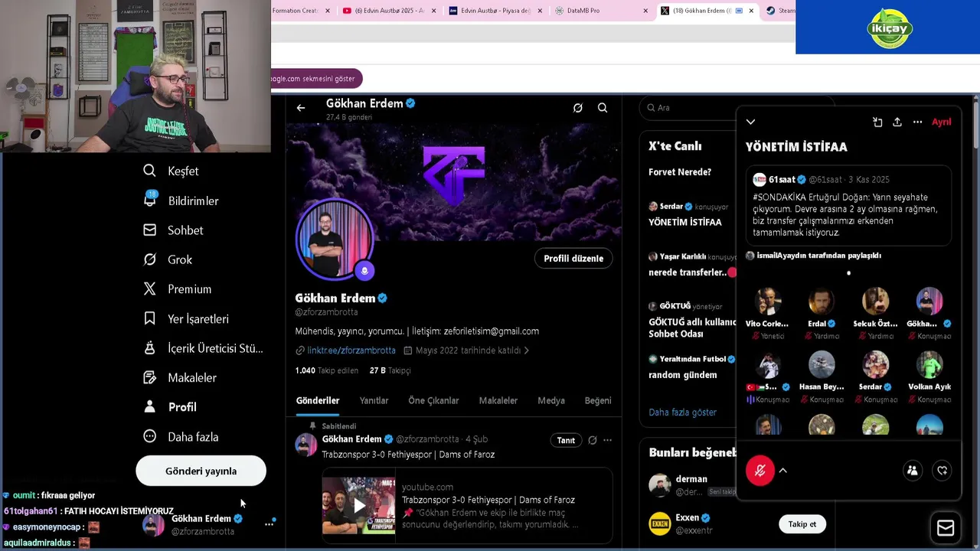980x551 pixels.
Task: Open İçerik Üreticisi Stüdyosu
Action: [204, 348]
